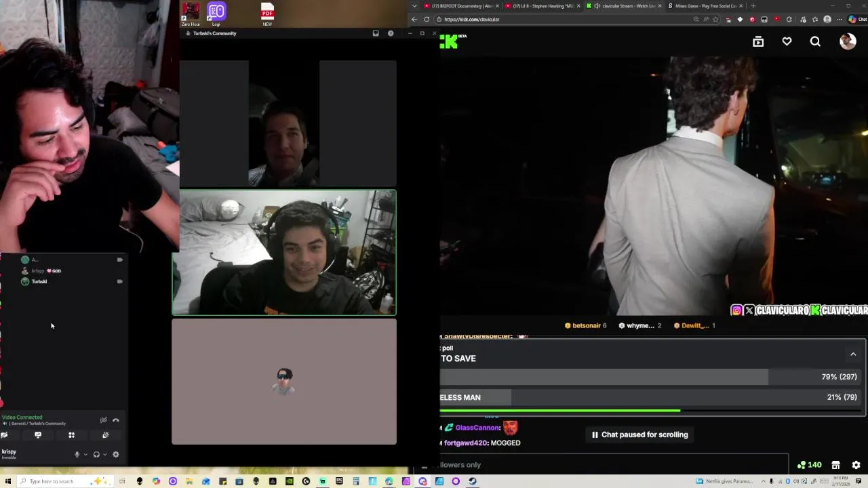Open notification center on taskbar

pos(859,481)
